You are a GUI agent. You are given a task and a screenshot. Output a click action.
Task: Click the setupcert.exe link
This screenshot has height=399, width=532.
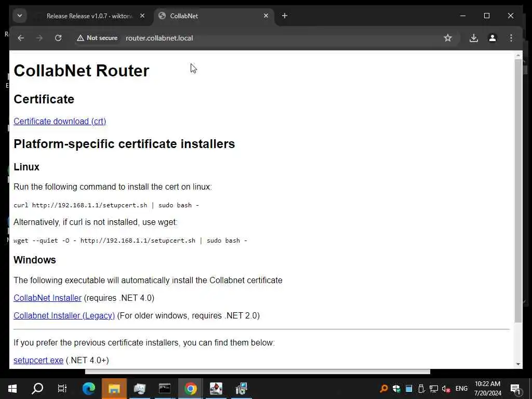click(38, 361)
